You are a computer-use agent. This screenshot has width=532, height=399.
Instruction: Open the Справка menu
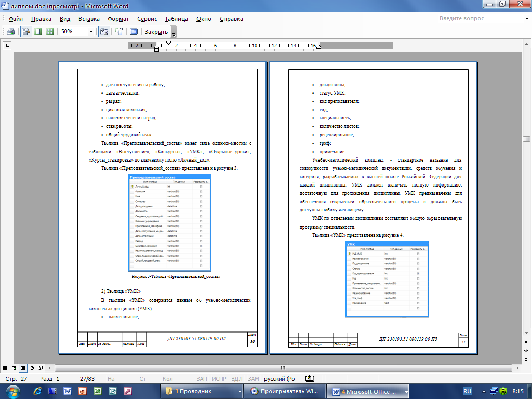pyautogui.click(x=231, y=19)
